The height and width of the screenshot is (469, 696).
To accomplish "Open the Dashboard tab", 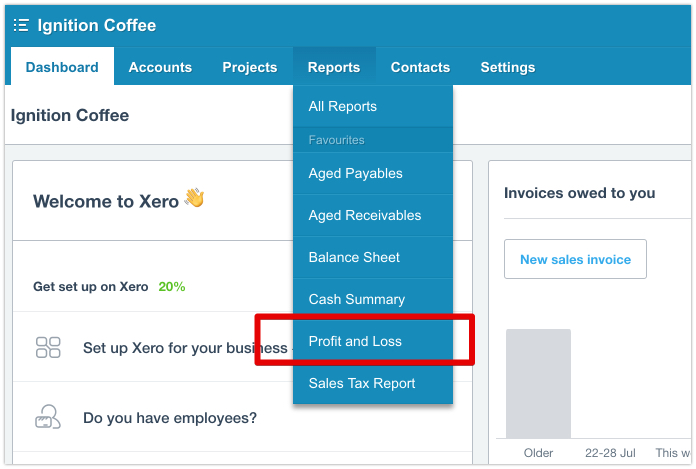I will 62,67.
